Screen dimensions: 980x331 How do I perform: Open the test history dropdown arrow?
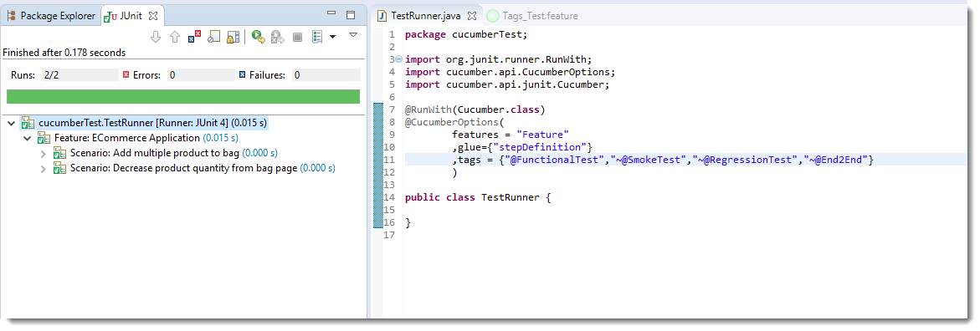tap(332, 37)
